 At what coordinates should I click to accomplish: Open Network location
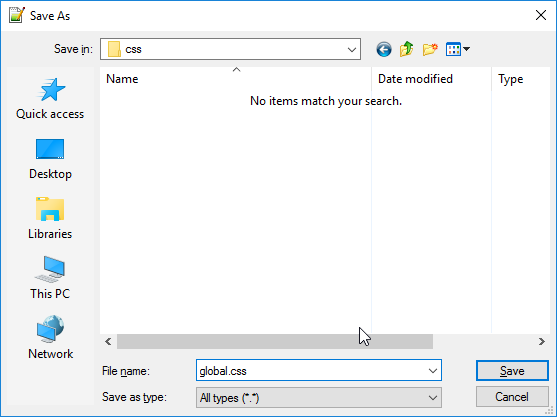[x=50, y=337]
